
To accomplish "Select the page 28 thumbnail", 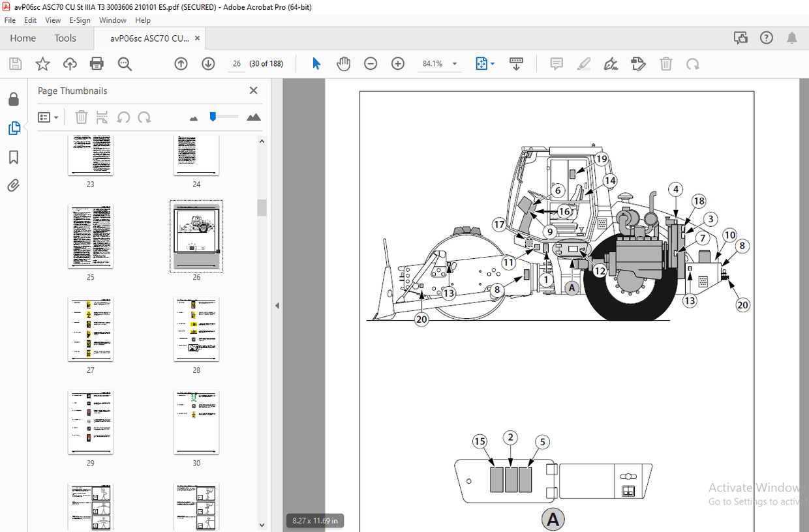I will (x=196, y=330).
